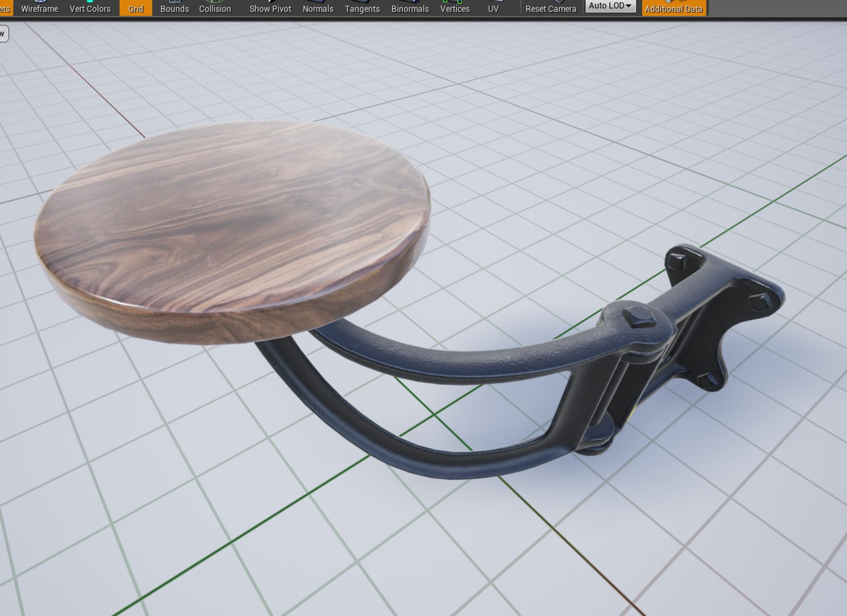Disable the Grid display
Image resolution: width=847 pixels, height=616 pixels.
tap(136, 8)
